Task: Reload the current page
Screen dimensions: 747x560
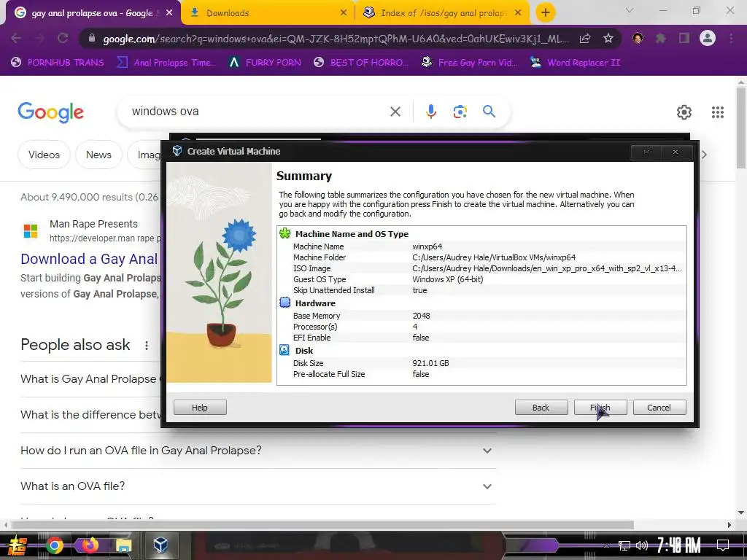Action: tap(63, 38)
